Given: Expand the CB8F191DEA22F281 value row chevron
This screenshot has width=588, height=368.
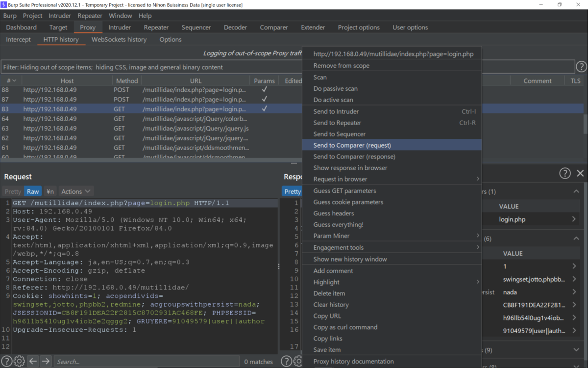Looking at the screenshot, I should (x=574, y=305).
